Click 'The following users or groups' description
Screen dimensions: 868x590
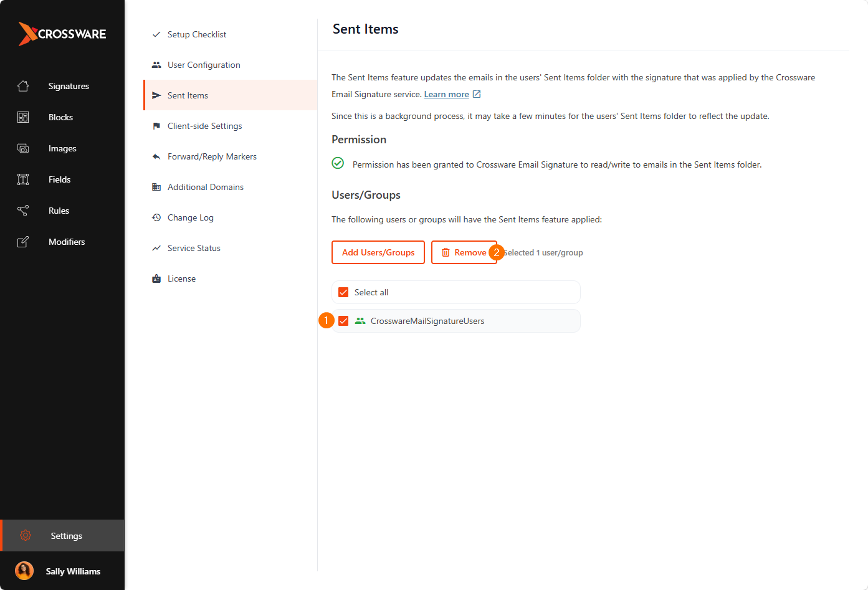[x=467, y=219]
